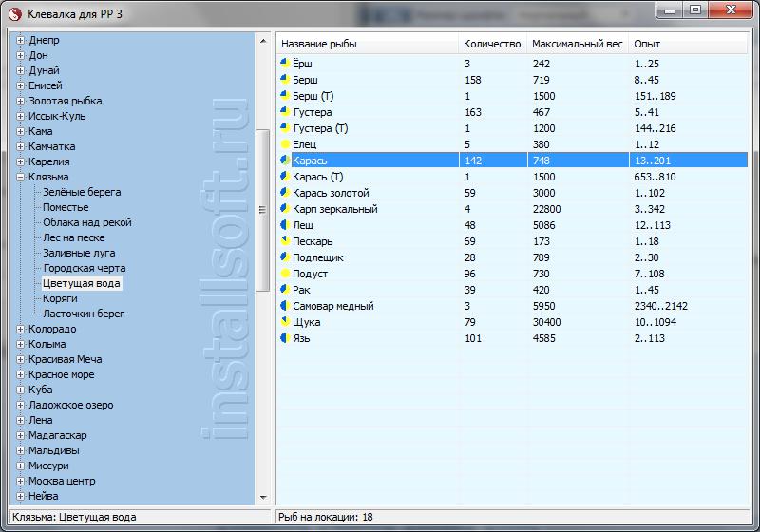Sort by the Количество column header
Viewport: 760px width, 532px height.
[492, 44]
